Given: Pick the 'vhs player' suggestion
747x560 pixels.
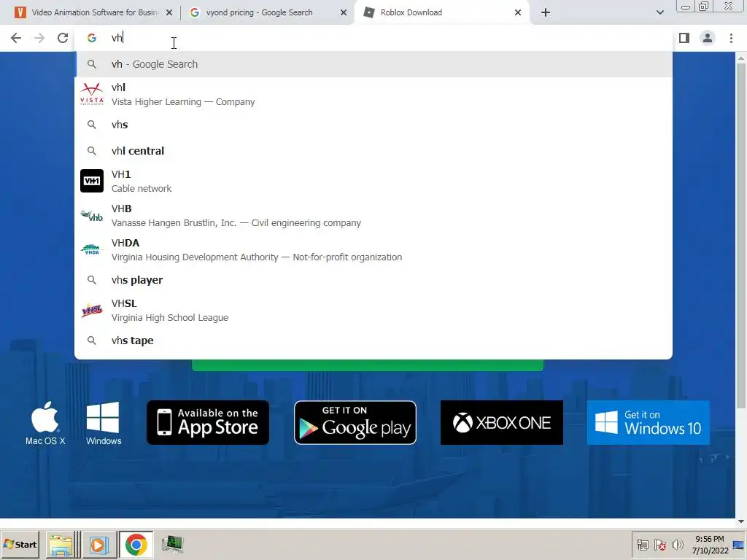Looking at the screenshot, I should pos(373,280).
